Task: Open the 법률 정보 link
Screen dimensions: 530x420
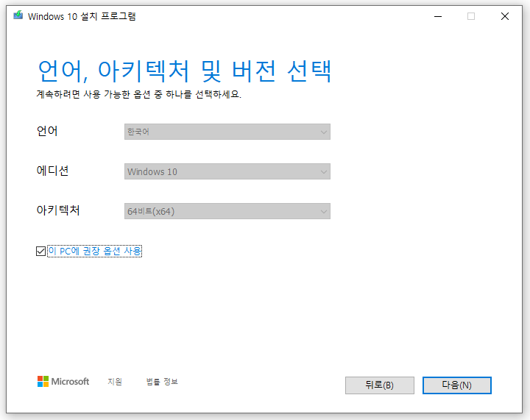Action: coord(162,382)
